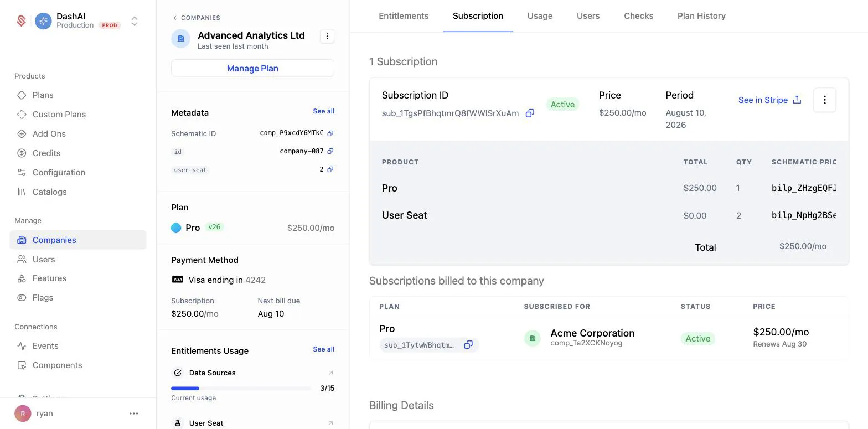Screen dimensions: 868x429
Task: Copy the id company-087 value
Action: pyautogui.click(x=330, y=151)
